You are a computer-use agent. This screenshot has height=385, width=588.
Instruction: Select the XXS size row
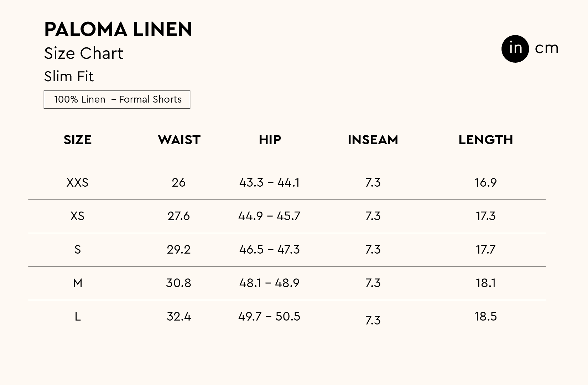coord(77,183)
